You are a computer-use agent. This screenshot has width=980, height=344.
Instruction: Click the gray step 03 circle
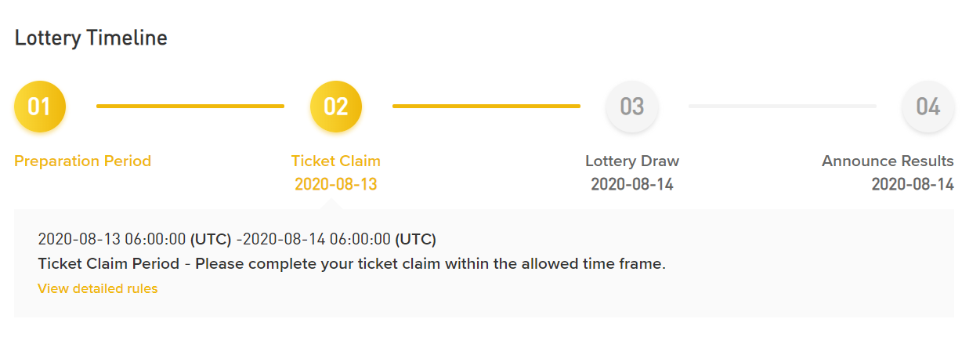point(632,107)
